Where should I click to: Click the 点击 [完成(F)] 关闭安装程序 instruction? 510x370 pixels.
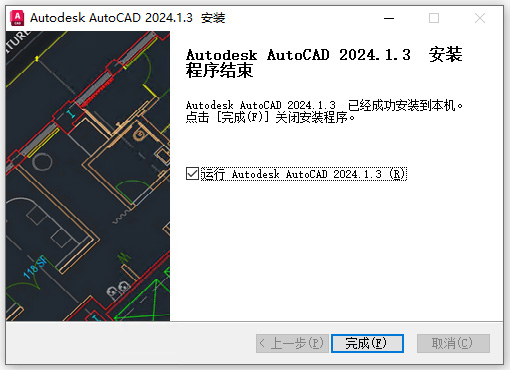[270, 117]
